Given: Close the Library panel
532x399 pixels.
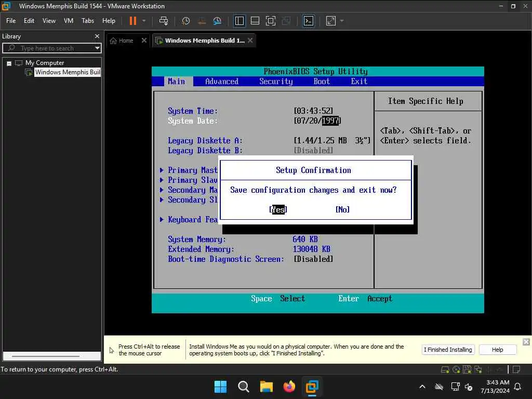Looking at the screenshot, I should pyautogui.click(x=97, y=36).
